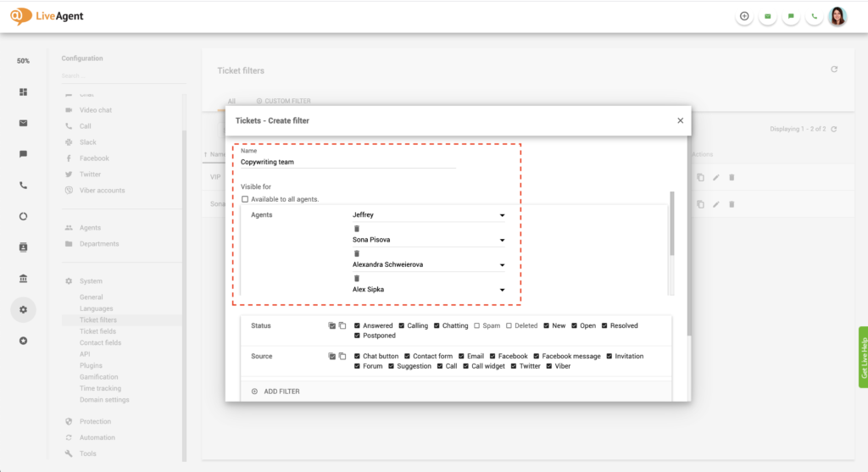868x472 pixels.
Task: Open the Sona Pisova agent dropdown
Action: point(502,241)
